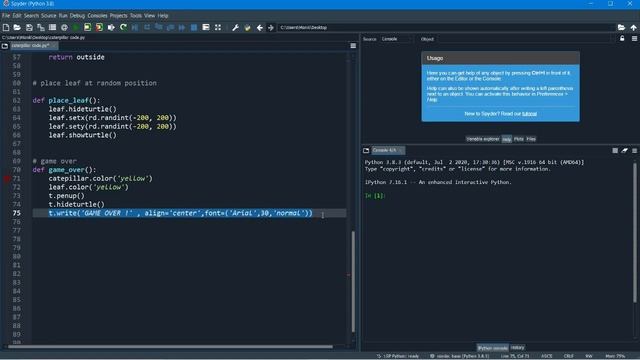Open the console pane options menu
Image resolution: width=640 pixels, height=360 pixels.
tap(634, 151)
